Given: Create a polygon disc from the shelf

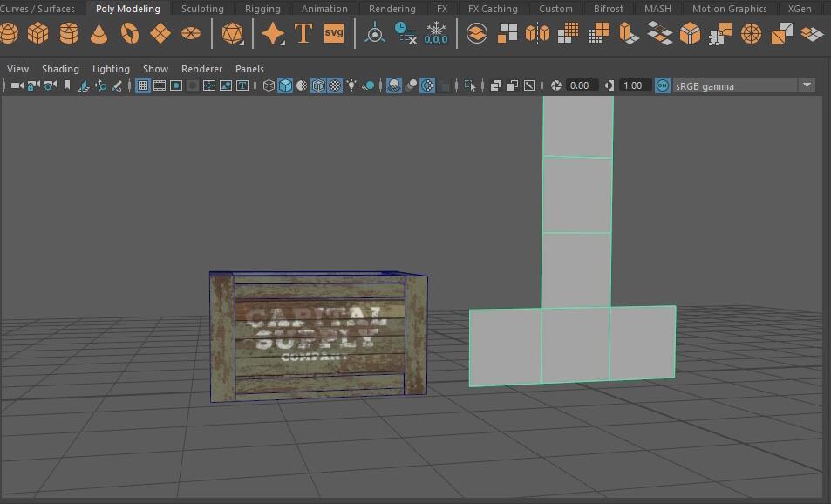Looking at the screenshot, I should (191, 33).
